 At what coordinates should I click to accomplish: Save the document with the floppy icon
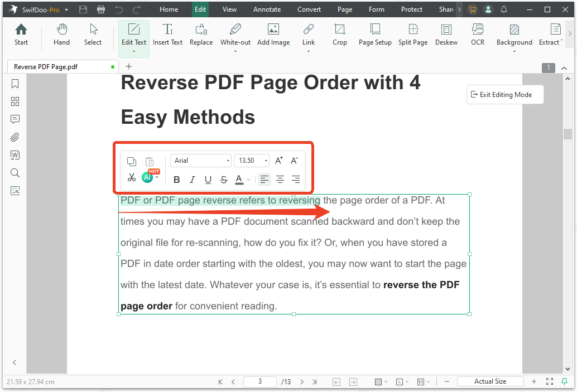[x=83, y=9]
